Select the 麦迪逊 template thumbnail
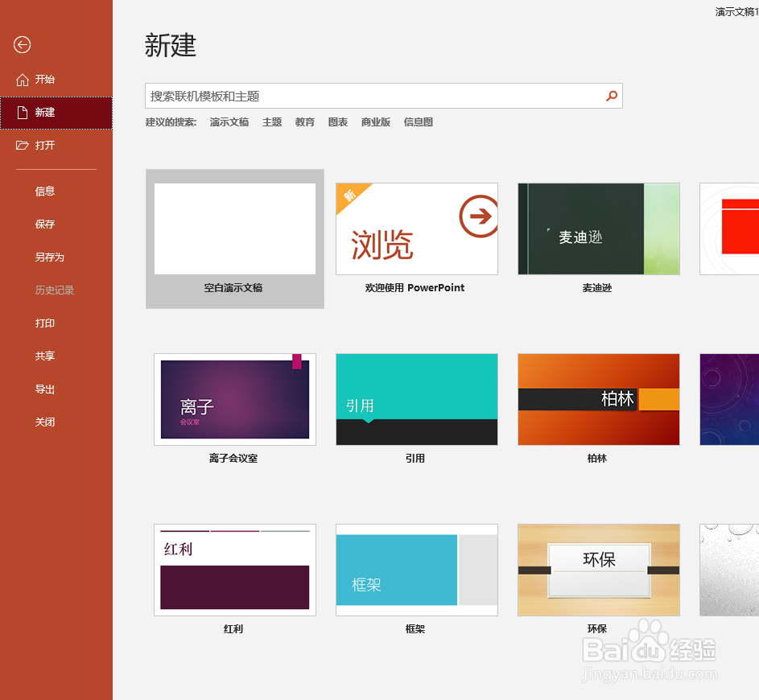 point(598,228)
